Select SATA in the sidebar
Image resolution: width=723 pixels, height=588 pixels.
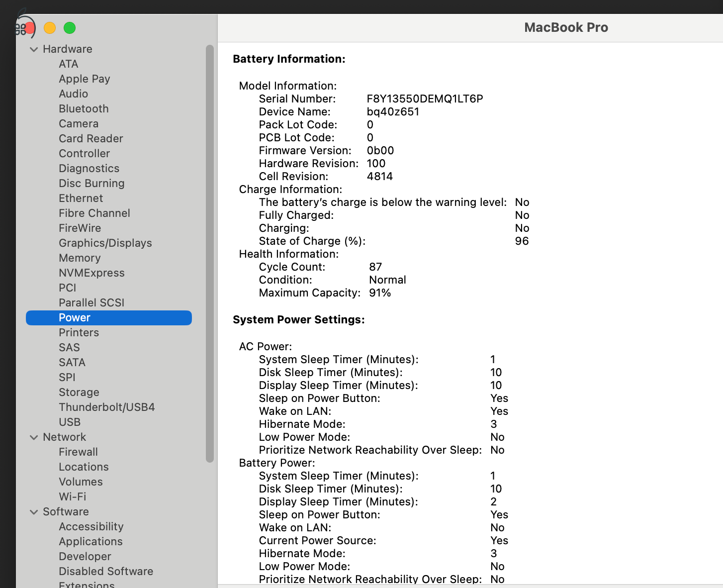(x=72, y=363)
